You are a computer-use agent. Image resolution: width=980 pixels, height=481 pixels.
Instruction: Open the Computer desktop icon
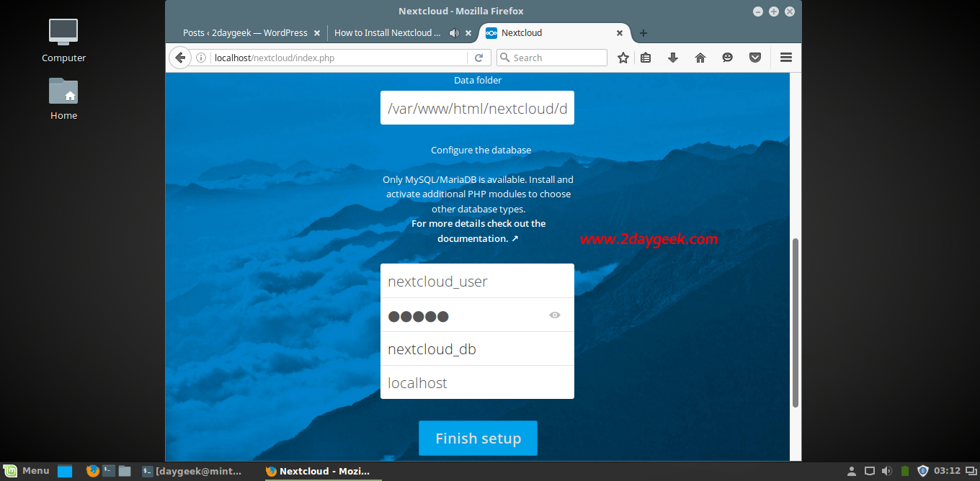tap(63, 41)
